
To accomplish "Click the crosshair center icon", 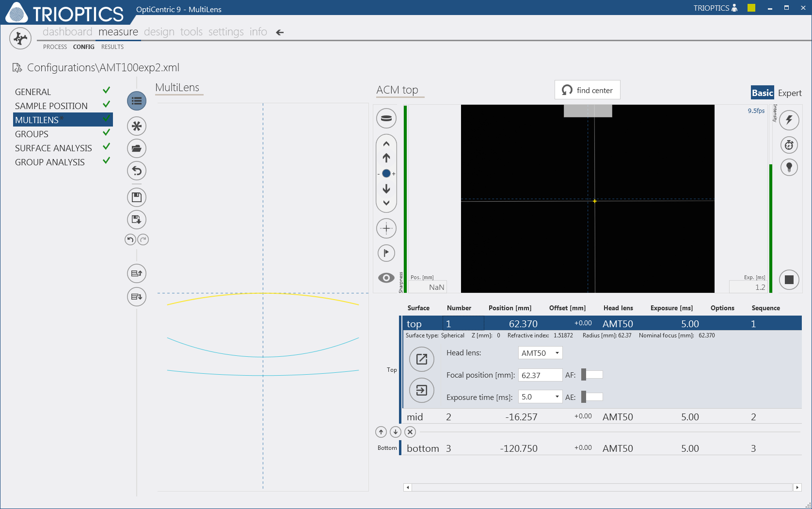I will [x=386, y=228].
